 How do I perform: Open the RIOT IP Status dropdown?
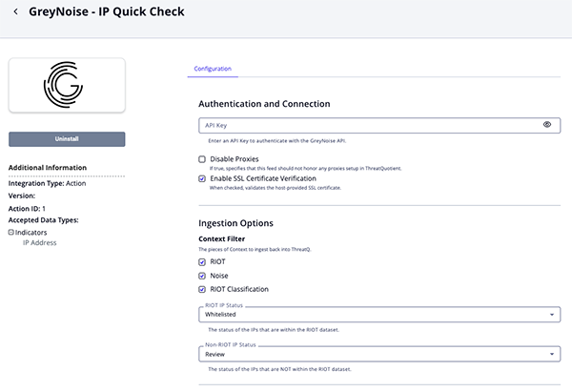379,315
